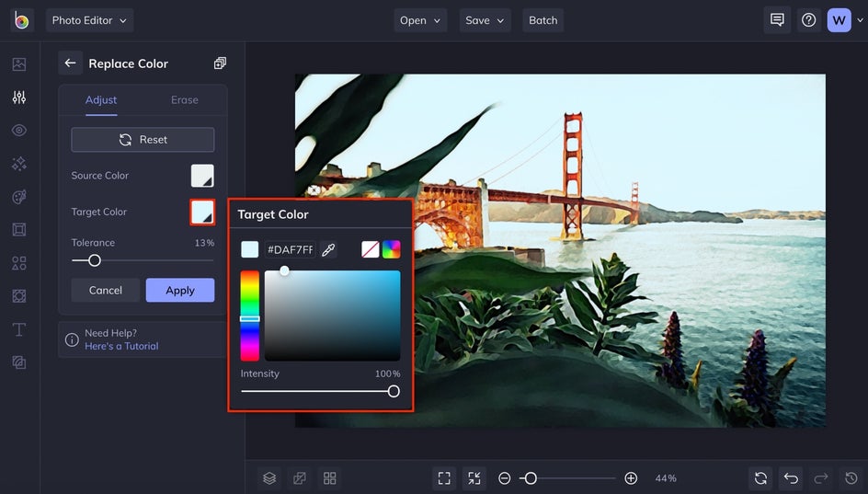
Task: Open the Effects sparkles sidebar icon
Action: (x=19, y=164)
